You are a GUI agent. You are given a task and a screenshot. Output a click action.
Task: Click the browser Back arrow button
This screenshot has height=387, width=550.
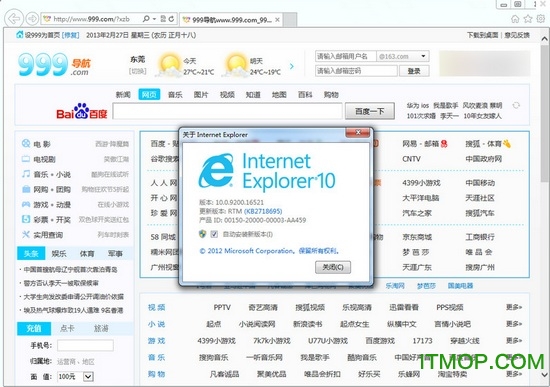(14, 19)
